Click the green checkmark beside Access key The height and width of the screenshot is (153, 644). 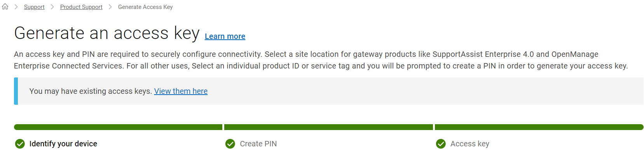441,144
